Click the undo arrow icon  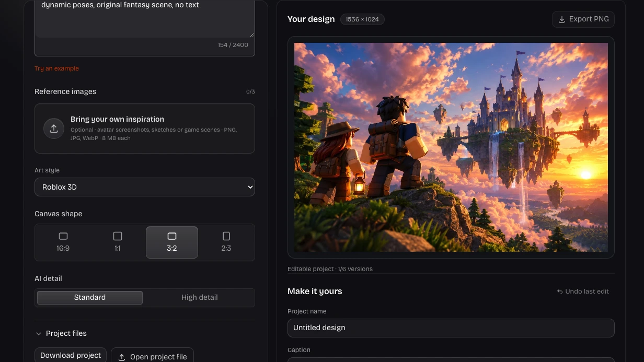(560, 291)
